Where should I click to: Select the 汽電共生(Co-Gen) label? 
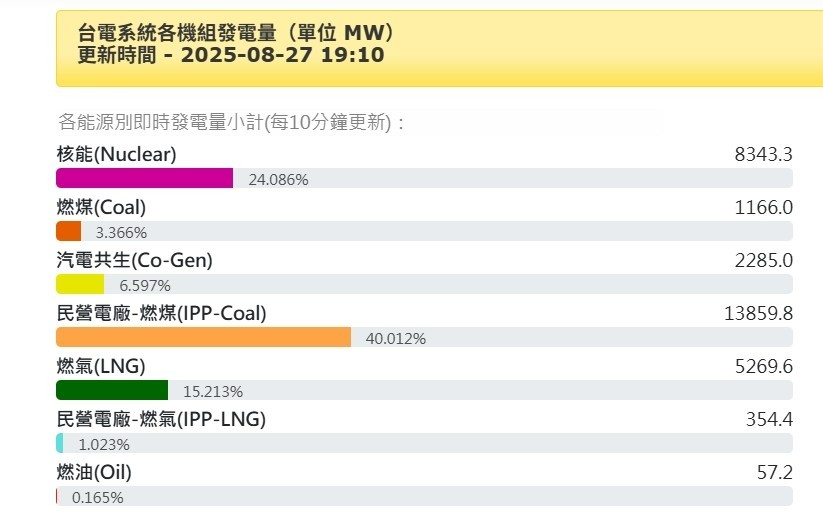click(x=134, y=260)
